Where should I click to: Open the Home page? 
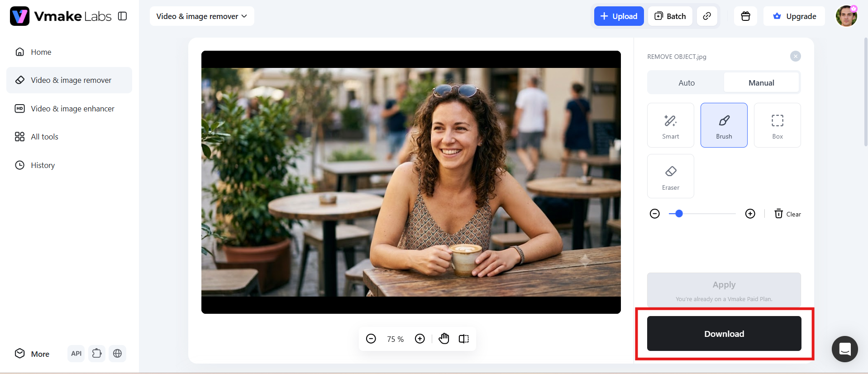coord(69,52)
